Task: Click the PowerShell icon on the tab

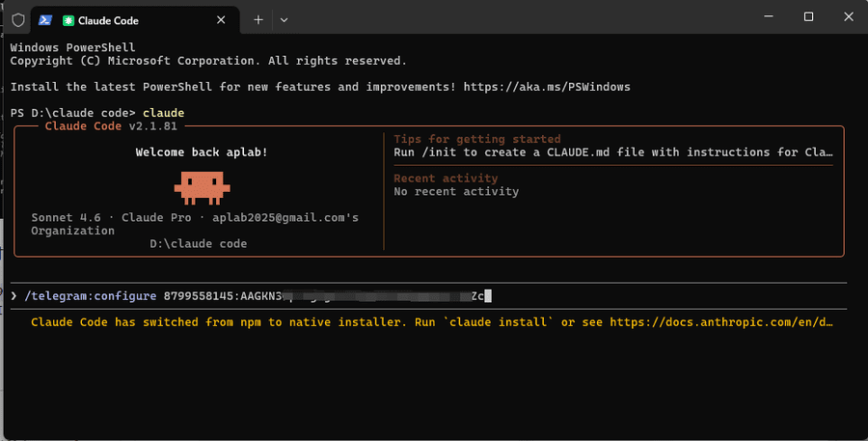Action: pos(45,20)
